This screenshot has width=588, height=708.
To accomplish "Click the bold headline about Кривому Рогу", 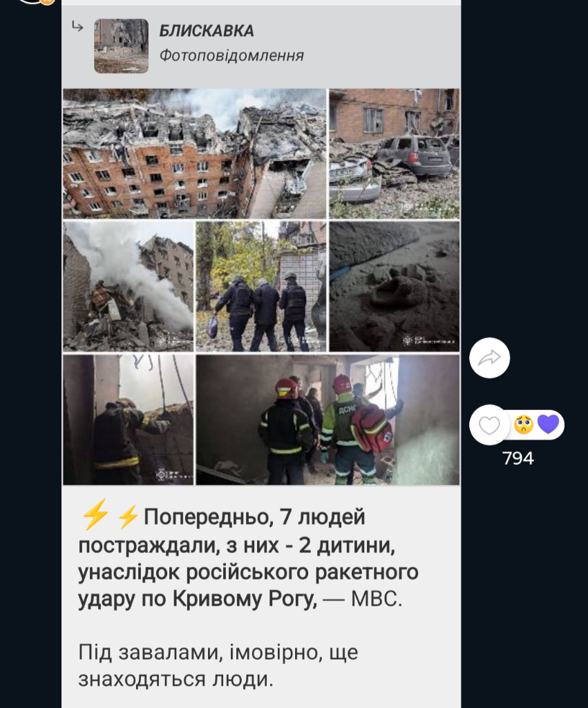I will click(248, 558).
